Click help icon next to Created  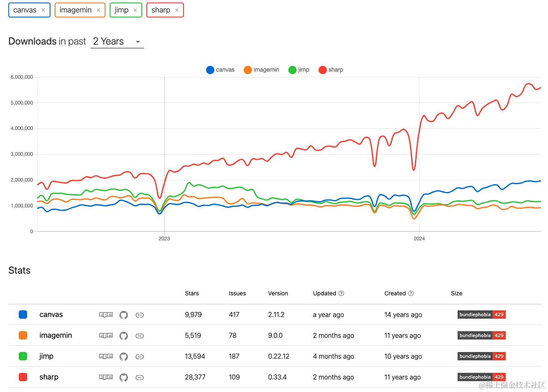coord(411,293)
